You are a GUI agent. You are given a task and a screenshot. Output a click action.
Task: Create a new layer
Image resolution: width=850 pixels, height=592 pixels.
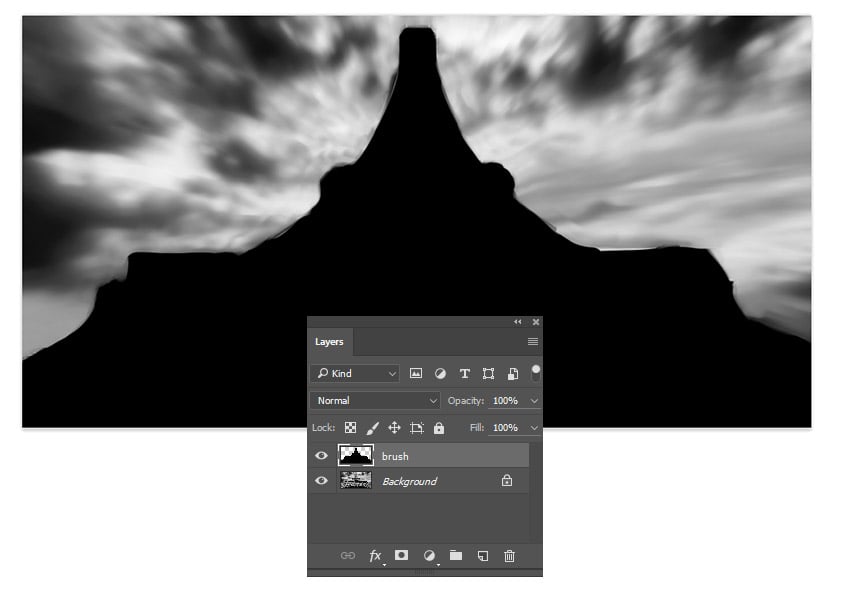(x=482, y=555)
